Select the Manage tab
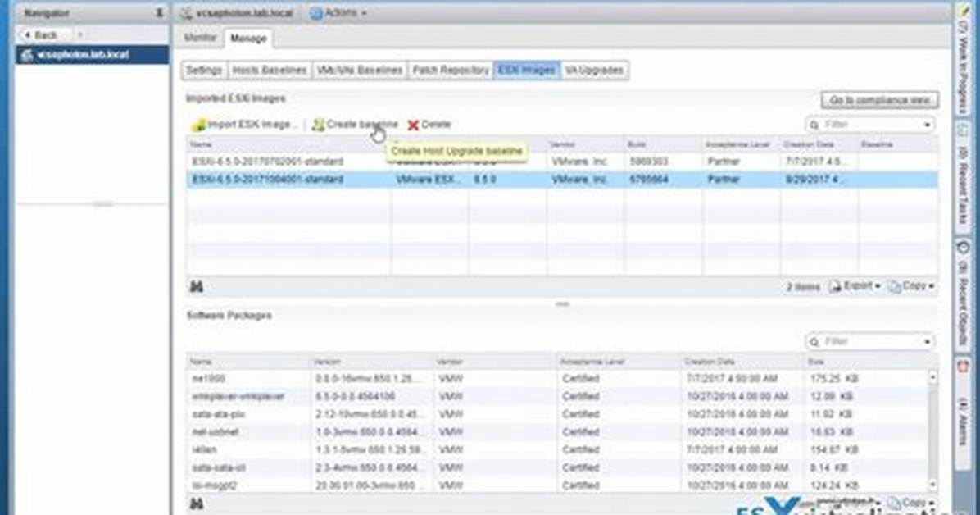The width and height of the screenshot is (980, 515). click(248, 39)
